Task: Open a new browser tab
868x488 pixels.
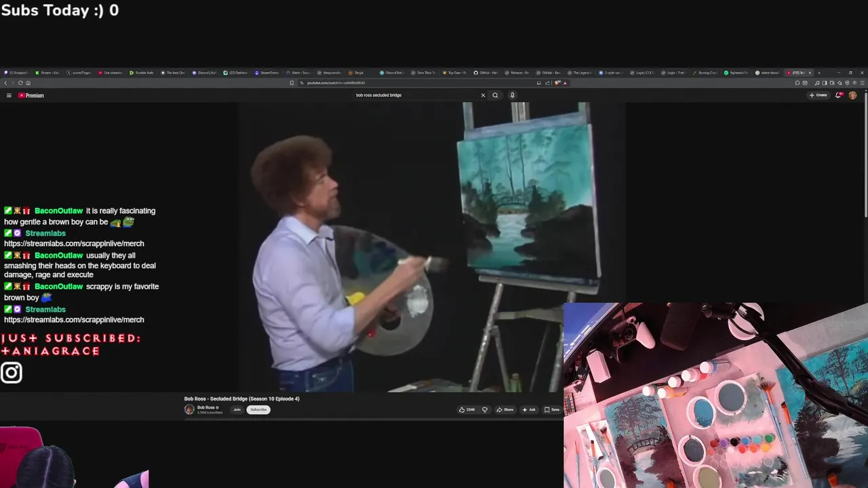Action: pos(819,73)
